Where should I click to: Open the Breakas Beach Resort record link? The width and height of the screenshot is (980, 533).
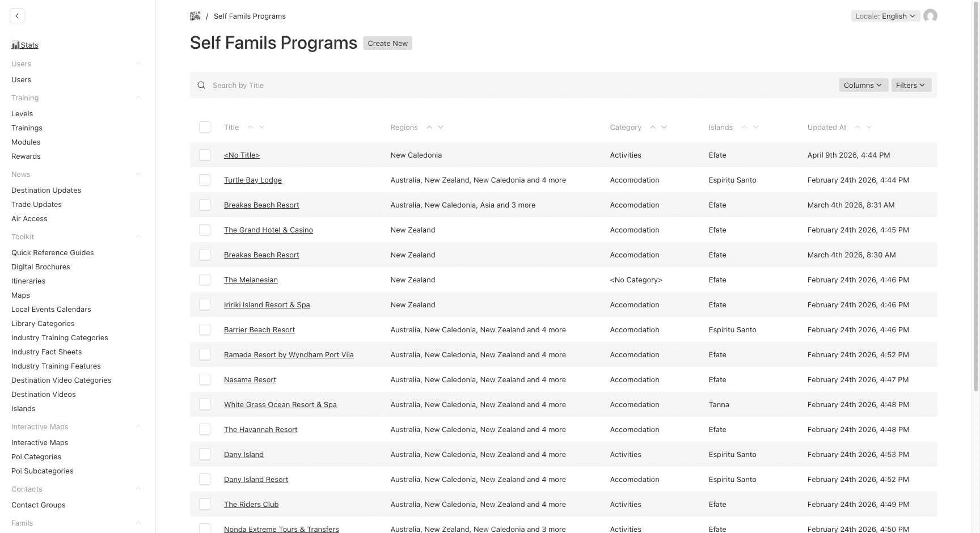point(261,205)
